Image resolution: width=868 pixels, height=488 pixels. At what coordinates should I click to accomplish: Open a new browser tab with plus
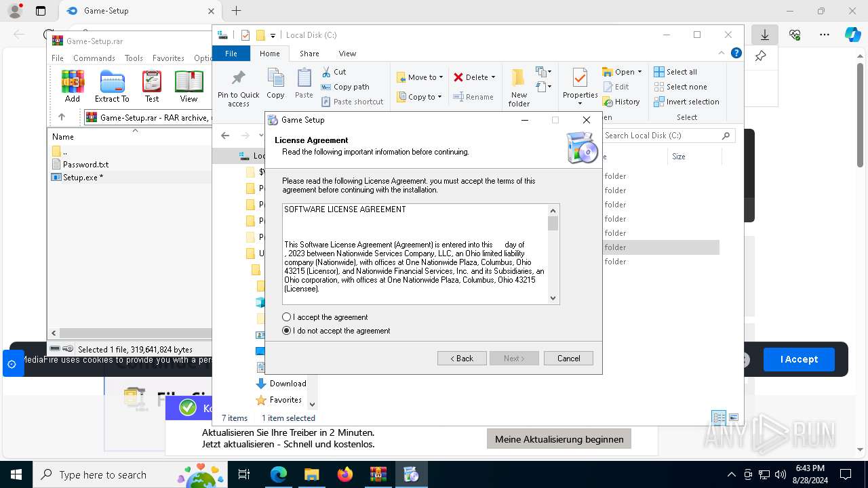(236, 11)
